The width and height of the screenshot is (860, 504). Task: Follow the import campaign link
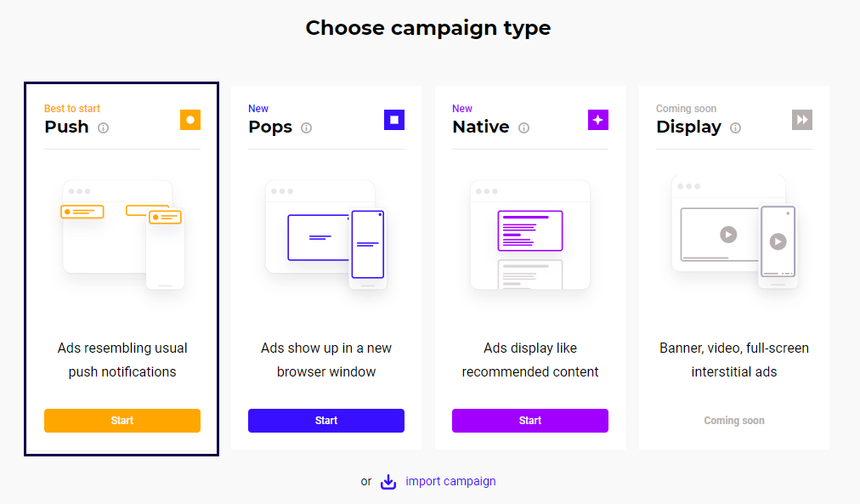pyautogui.click(x=450, y=481)
